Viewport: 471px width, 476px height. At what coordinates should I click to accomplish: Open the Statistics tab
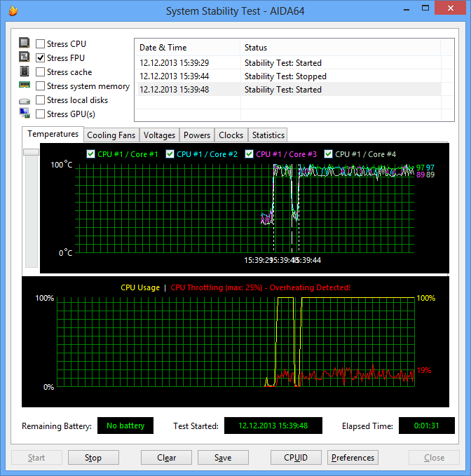coord(268,135)
